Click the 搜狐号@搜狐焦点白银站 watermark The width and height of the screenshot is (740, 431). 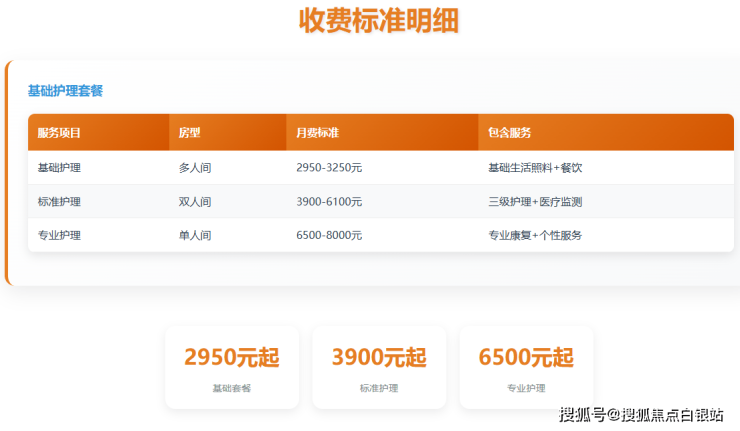tap(641, 414)
